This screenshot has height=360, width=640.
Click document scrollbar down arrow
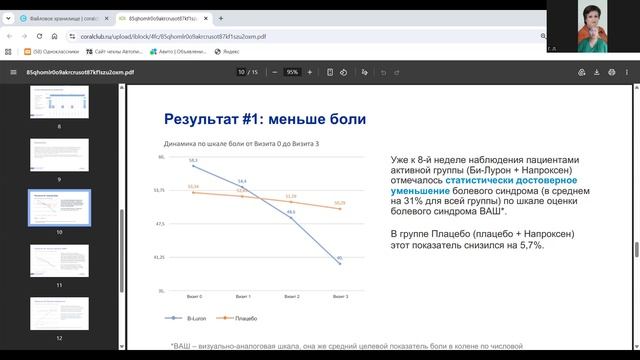636,347
